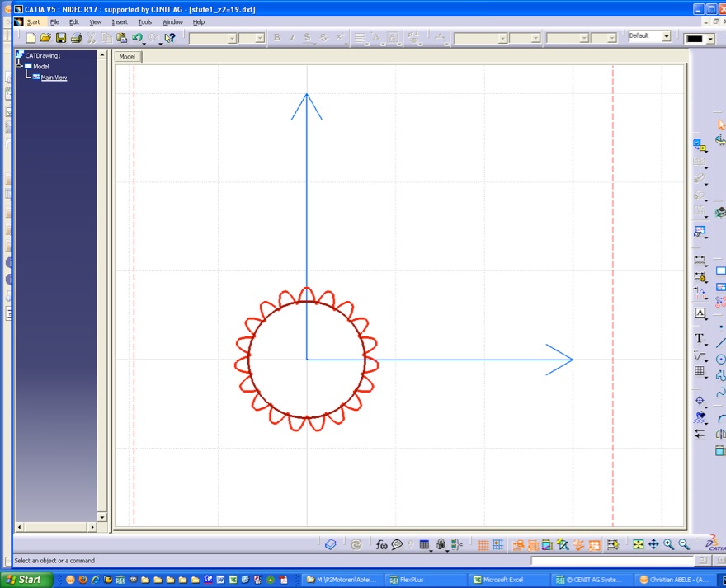This screenshot has width=726, height=588.
Task: Select the Text tool T icon
Action: 699,338
